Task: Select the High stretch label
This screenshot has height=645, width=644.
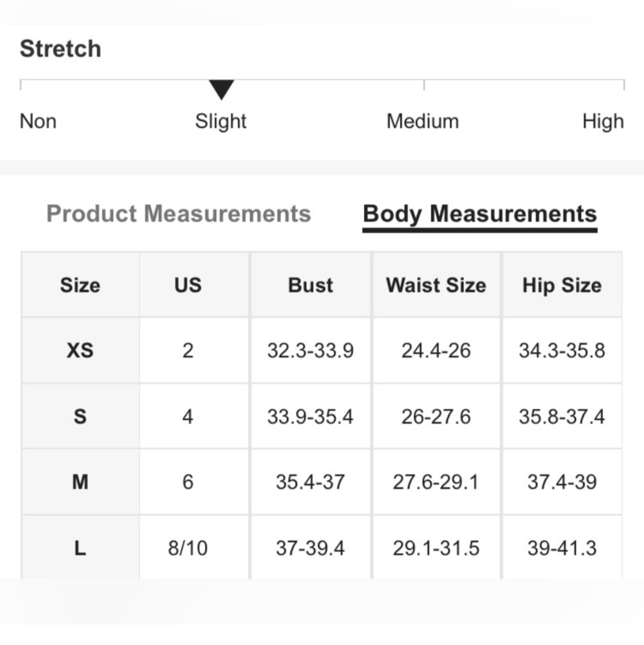Action: pos(603,122)
